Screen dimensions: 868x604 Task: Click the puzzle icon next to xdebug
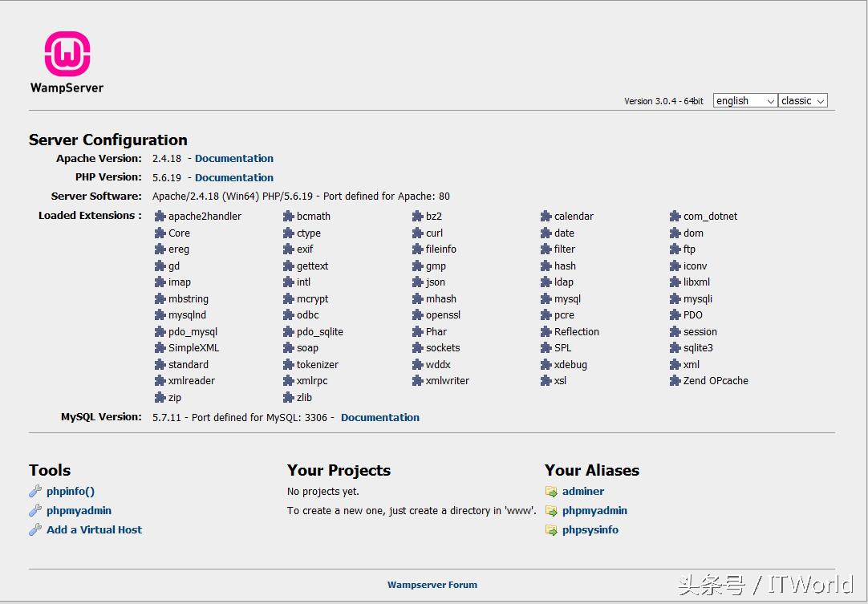(546, 365)
